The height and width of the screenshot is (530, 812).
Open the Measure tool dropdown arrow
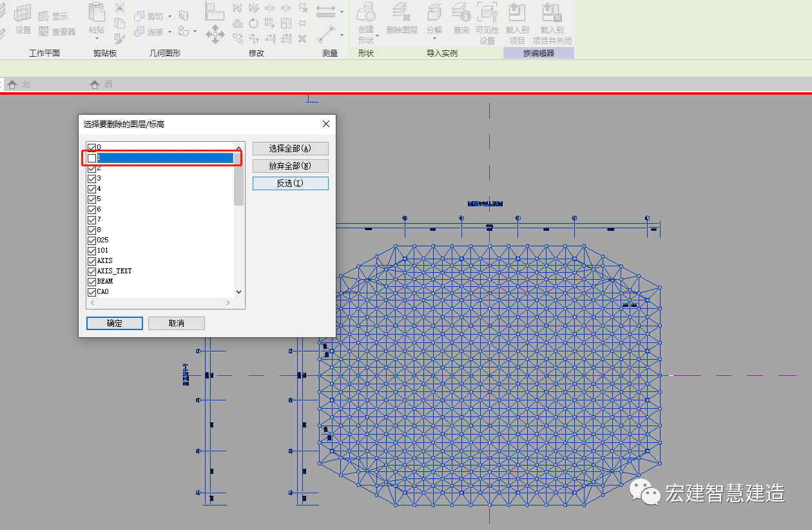342,34
